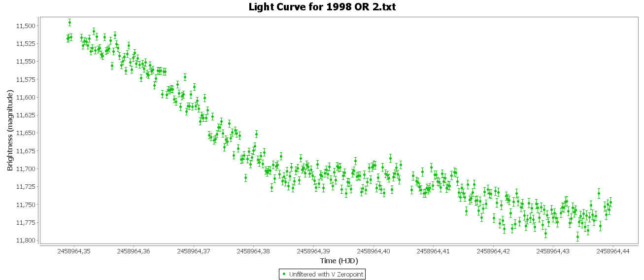Click the 2458964,36 x-axis tick label
Viewport: 644px width, 280px height.
(x=134, y=251)
